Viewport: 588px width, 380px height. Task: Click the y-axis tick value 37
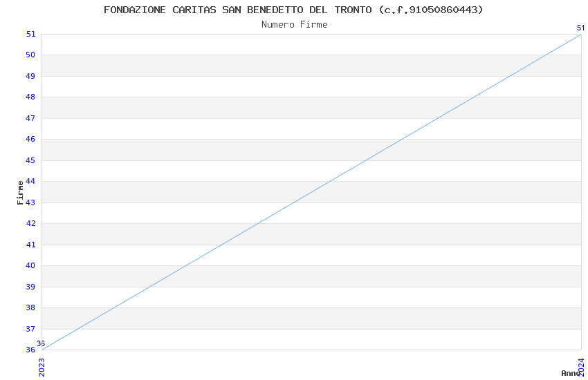tap(30, 329)
